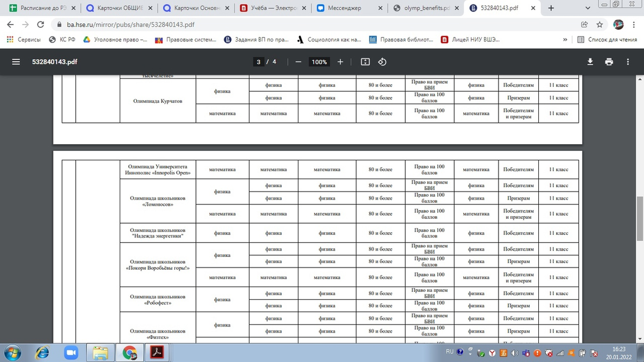Zoom in the PDF document
The image size is (644, 362).
point(340,62)
